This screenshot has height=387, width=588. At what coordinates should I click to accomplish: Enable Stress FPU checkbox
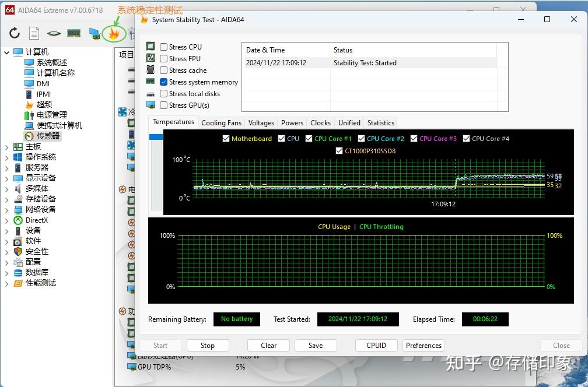pos(163,58)
